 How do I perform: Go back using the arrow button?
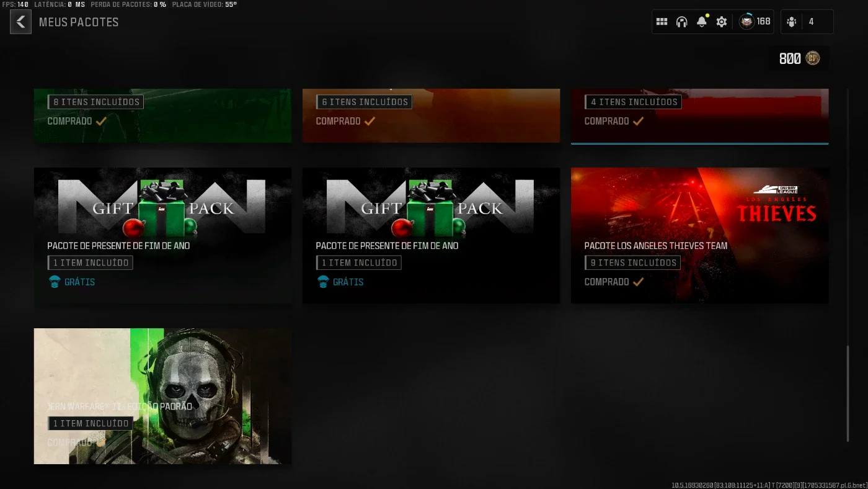(x=20, y=22)
